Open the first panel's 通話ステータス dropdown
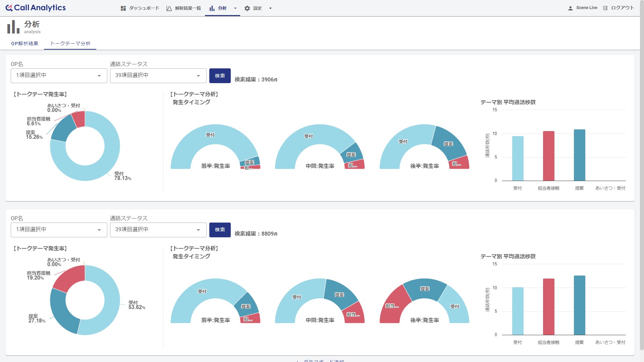644x362 pixels. (158, 76)
